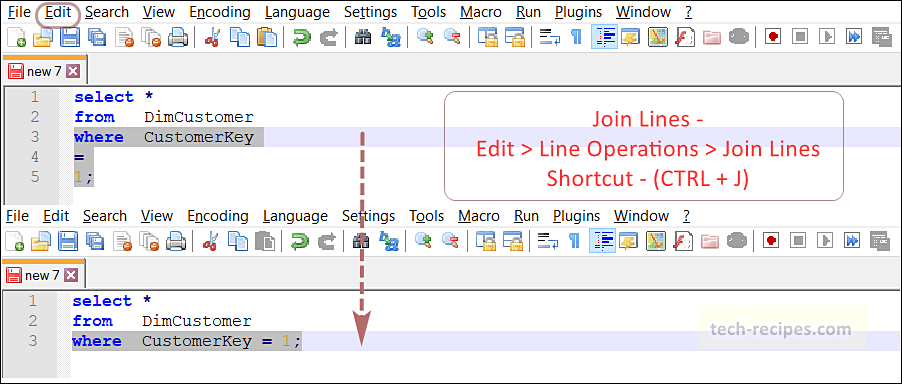Click line number 2 in lower editor margin
902x384 pixels.
pos(33,321)
